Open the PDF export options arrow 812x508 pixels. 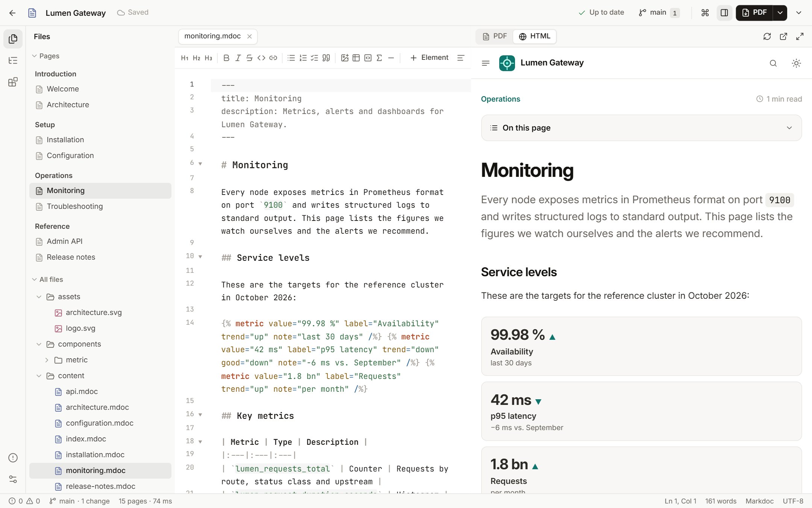[780, 13]
